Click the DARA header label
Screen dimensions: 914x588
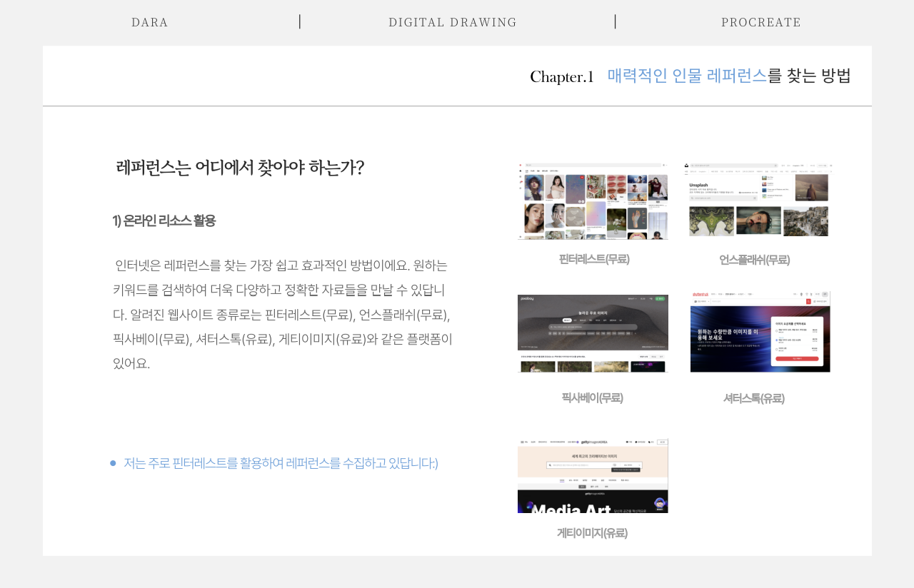[x=150, y=22]
